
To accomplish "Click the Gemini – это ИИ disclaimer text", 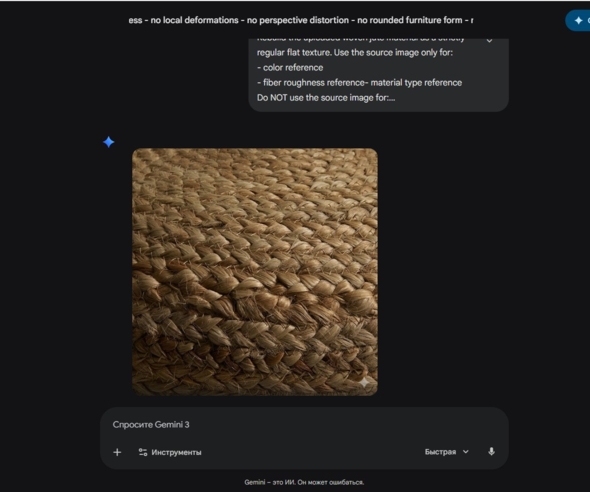I will 304,482.
